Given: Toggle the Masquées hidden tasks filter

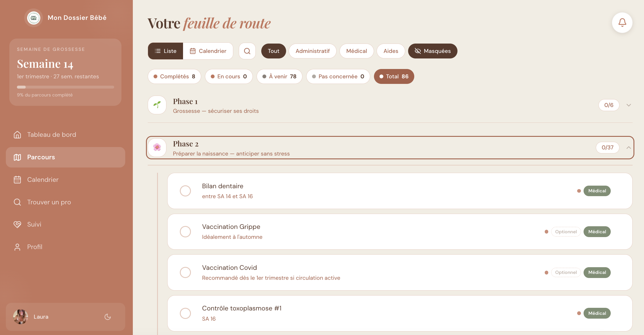Looking at the screenshot, I should tap(433, 51).
